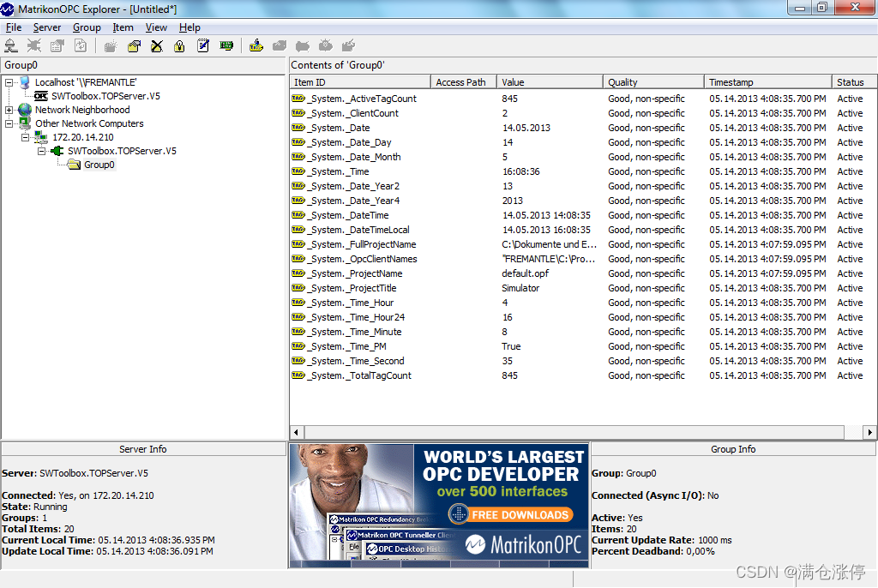This screenshot has width=878, height=588.
Task: Click the value 'default.opf' cell
Action: 526,273
